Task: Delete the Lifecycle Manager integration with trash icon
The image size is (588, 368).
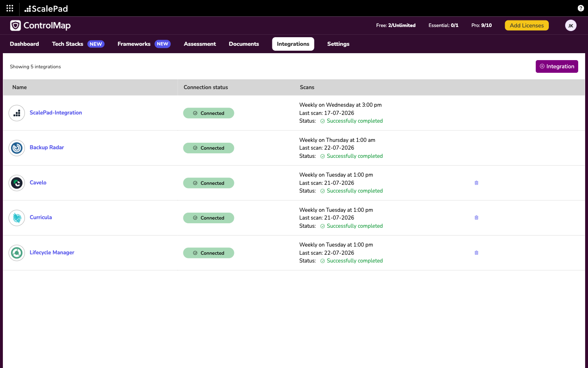Action: pos(477,253)
